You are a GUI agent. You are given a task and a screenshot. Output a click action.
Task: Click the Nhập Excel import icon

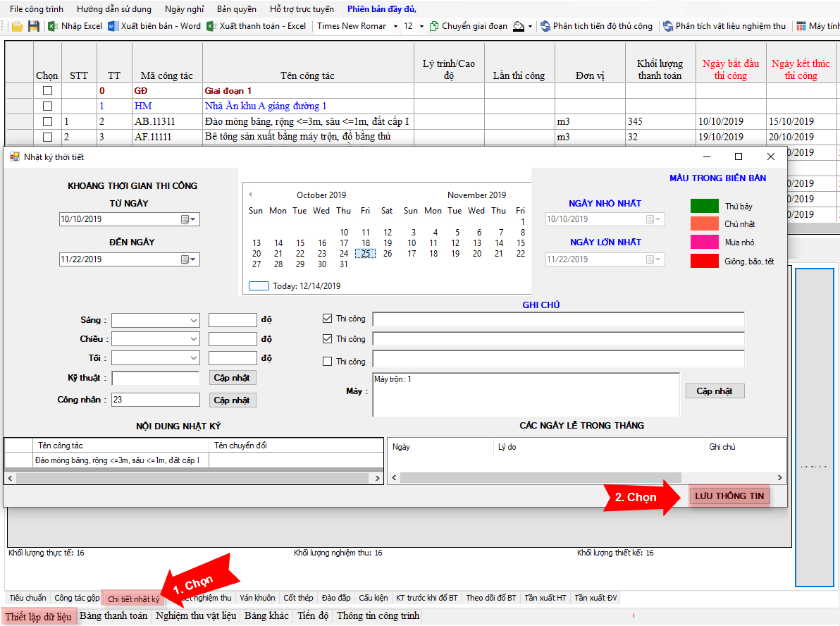pos(53,26)
